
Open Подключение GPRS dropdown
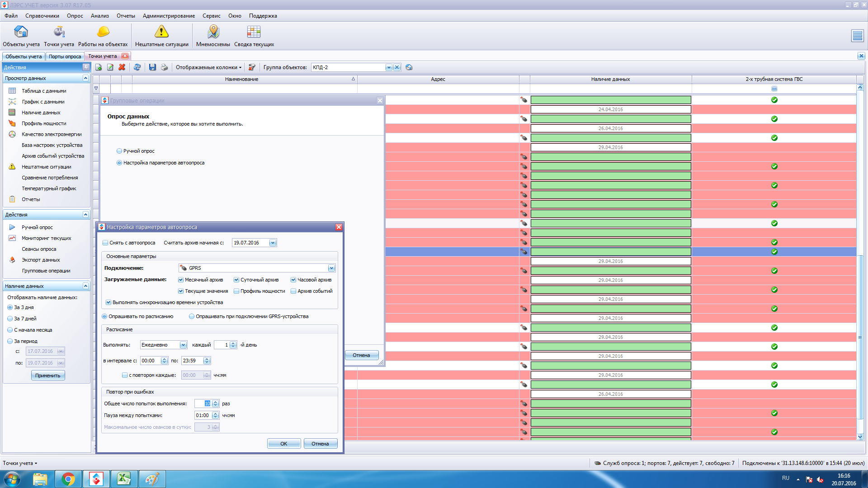(x=331, y=268)
